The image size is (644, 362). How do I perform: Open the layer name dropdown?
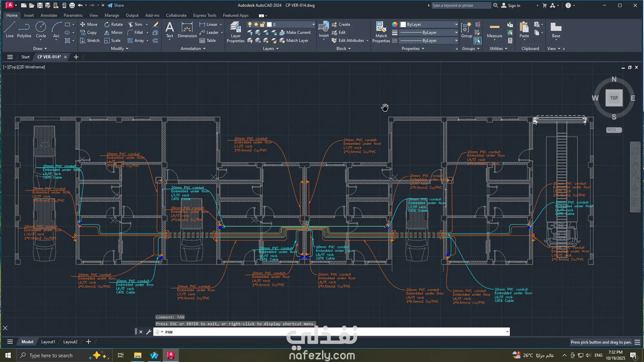click(313, 24)
